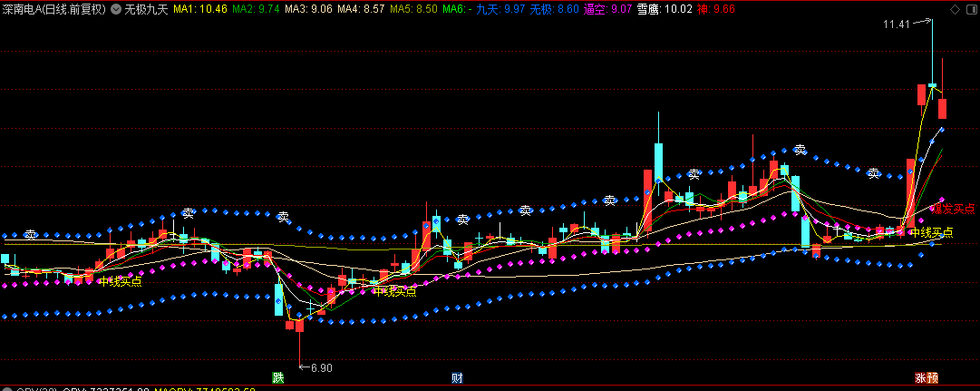This screenshot has height=391, width=980.
Task: Select the MA3: 9.06 legend value
Action: [x=308, y=9]
